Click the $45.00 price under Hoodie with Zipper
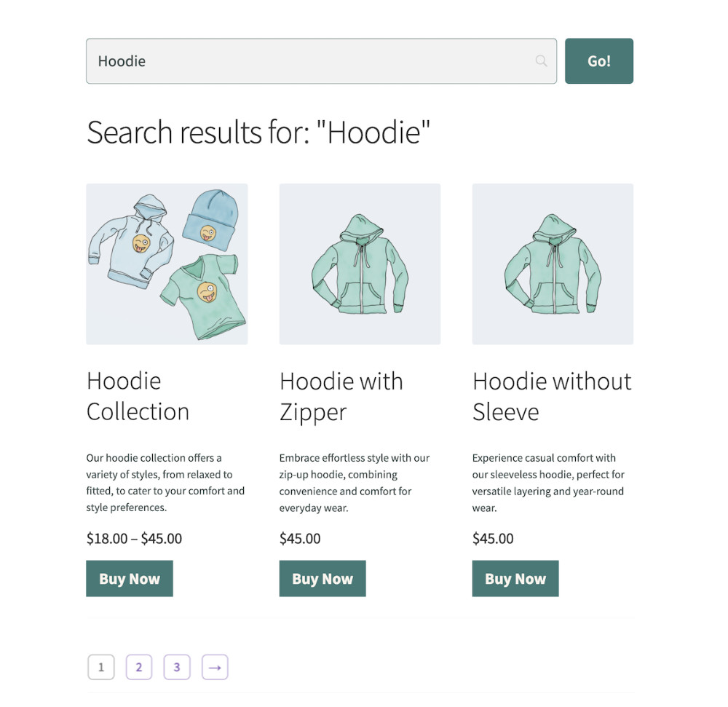 click(300, 539)
